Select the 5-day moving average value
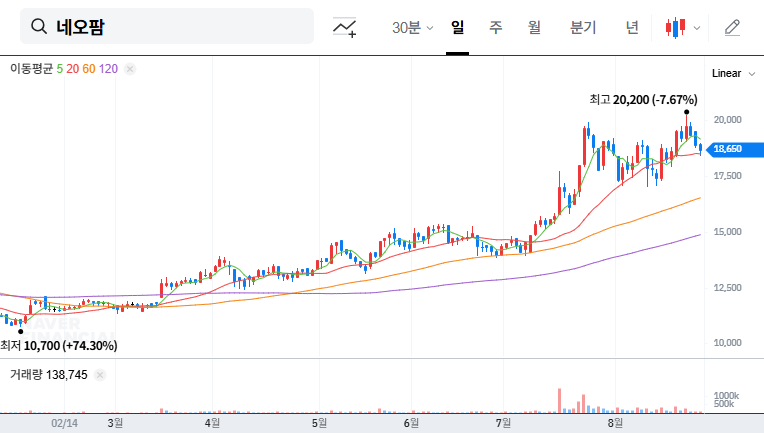Viewport: 764px width, 433px height. (59, 69)
